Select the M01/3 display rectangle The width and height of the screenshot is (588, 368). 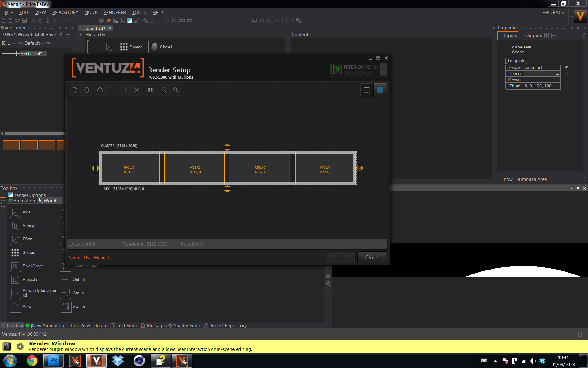pos(260,168)
